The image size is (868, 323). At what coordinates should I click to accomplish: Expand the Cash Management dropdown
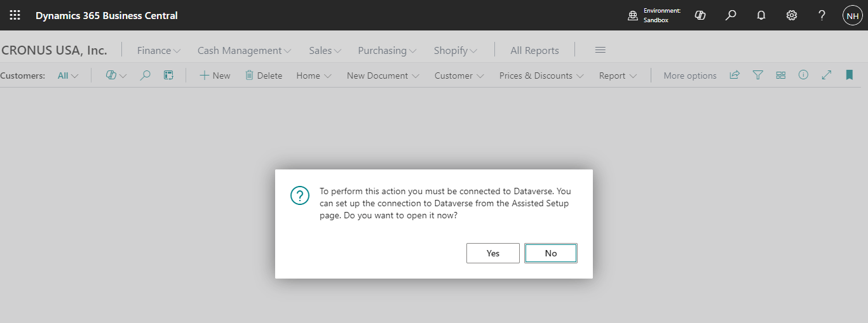click(x=244, y=51)
